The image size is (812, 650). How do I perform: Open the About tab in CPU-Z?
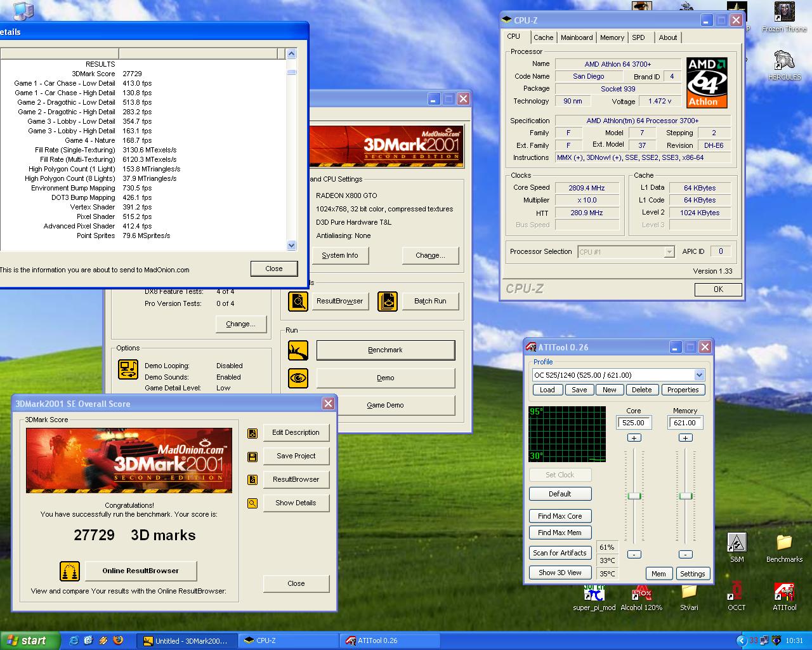pos(667,37)
